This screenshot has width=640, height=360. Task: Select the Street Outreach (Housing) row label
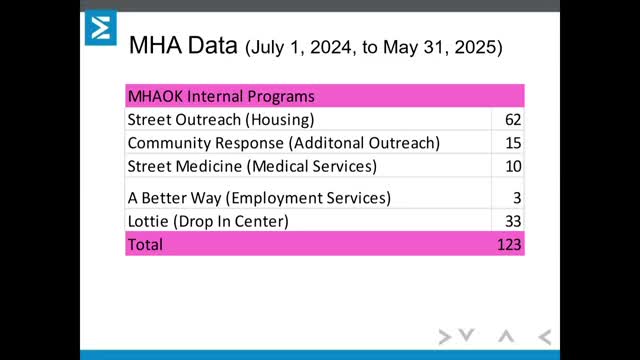[x=221, y=120]
